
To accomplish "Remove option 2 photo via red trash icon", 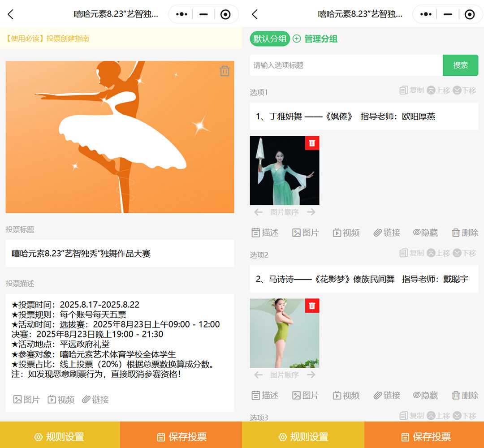I will [312, 306].
